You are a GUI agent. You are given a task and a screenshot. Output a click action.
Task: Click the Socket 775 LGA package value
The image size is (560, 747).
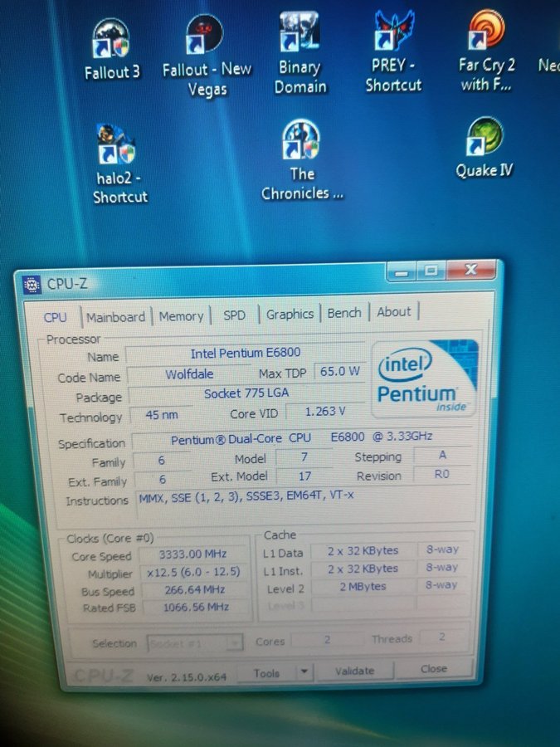246,393
